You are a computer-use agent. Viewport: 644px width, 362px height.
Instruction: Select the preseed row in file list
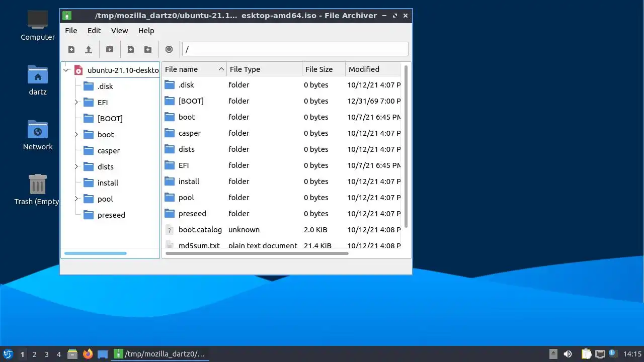[x=282, y=214]
